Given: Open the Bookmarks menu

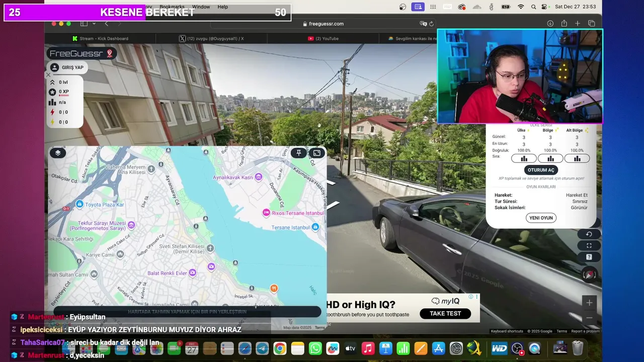Looking at the screenshot, I should [x=172, y=7].
